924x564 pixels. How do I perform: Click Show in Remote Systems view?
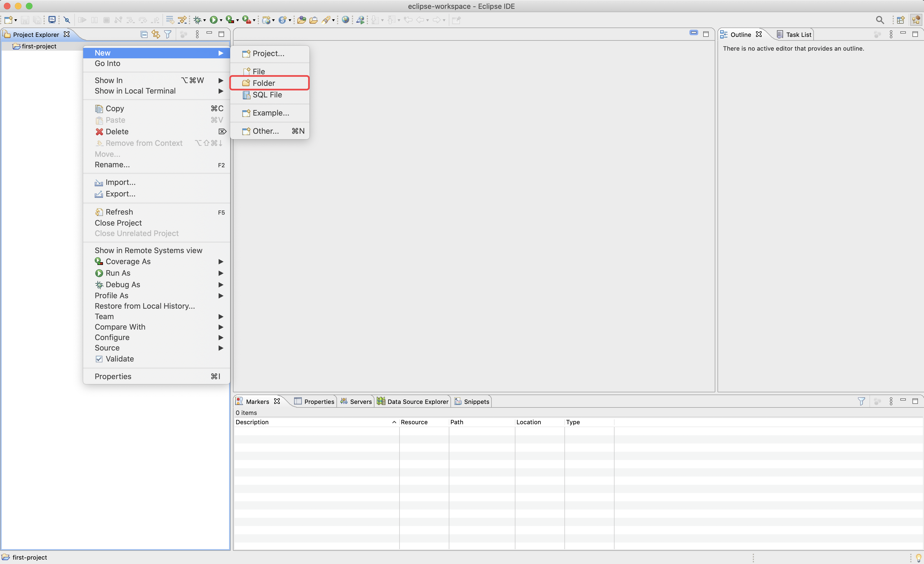tap(156, 250)
